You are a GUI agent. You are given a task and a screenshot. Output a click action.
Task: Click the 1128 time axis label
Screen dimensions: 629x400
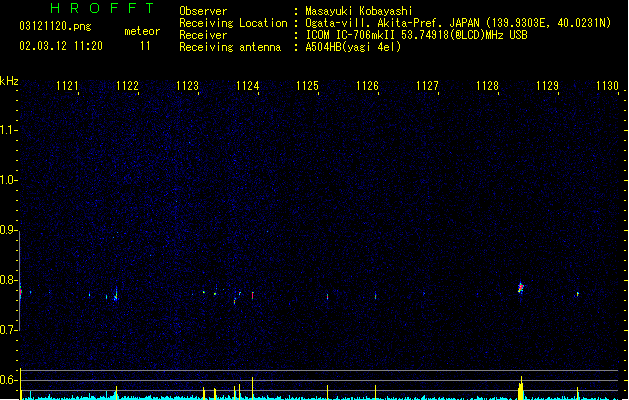487,86
